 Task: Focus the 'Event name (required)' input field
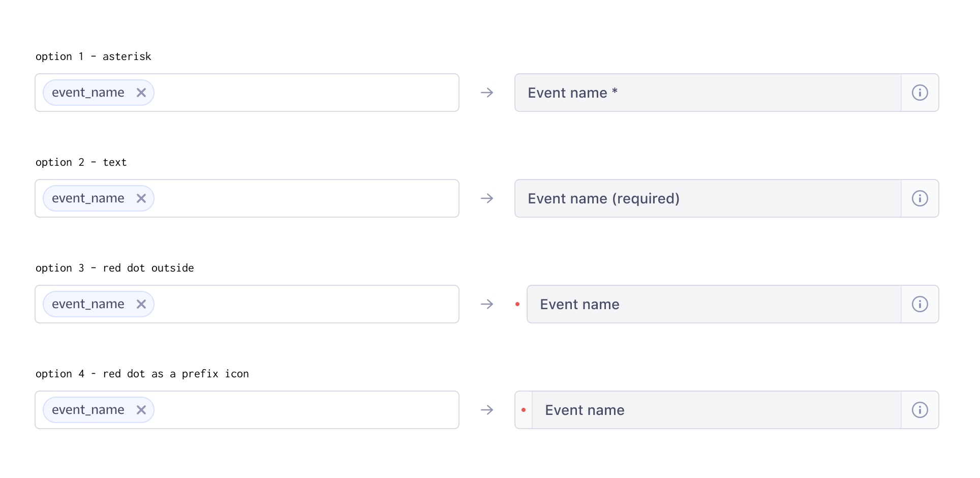click(708, 198)
